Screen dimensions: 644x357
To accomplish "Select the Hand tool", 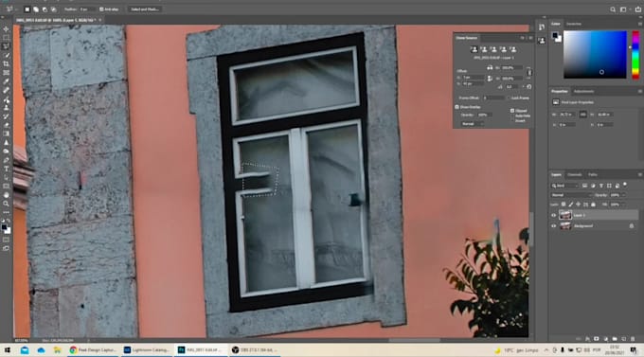I will [x=7, y=195].
